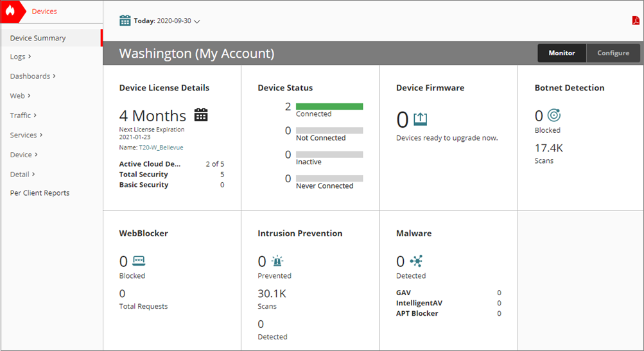Open the T20-W_Bellevue device link
The image size is (644, 351).
pyautogui.click(x=161, y=148)
